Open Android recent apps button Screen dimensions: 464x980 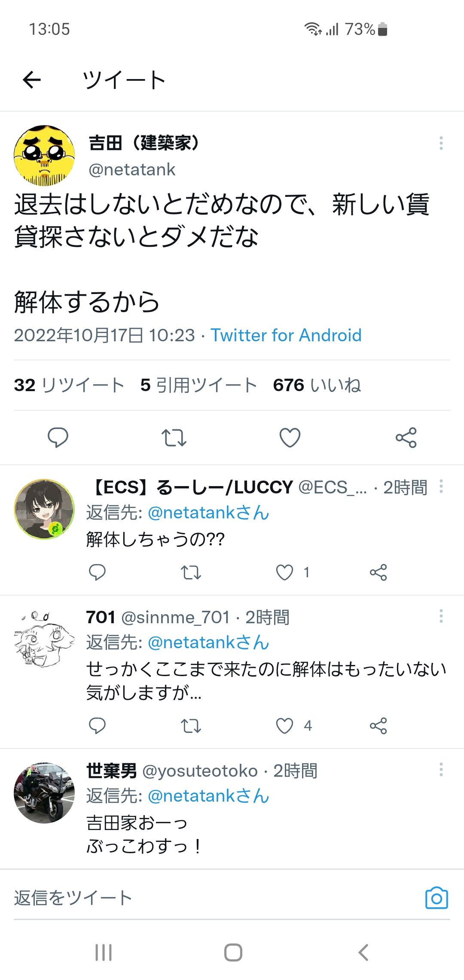[x=104, y=952]
